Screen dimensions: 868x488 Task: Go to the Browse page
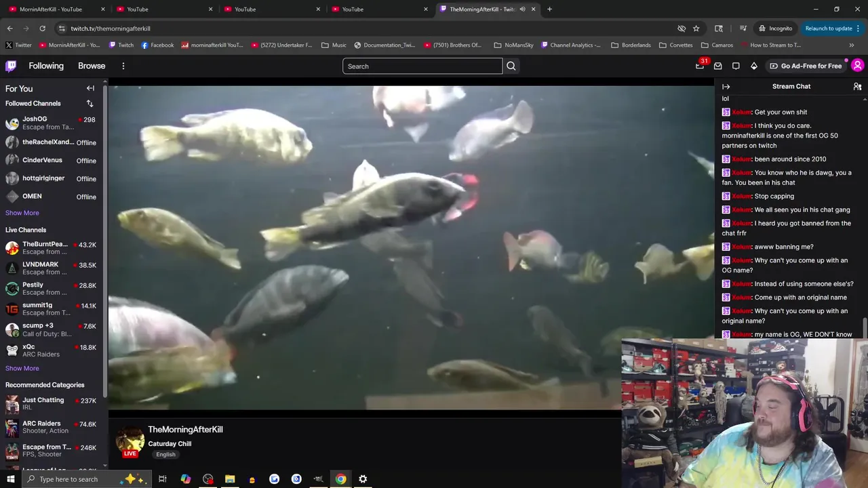(92, 66)
